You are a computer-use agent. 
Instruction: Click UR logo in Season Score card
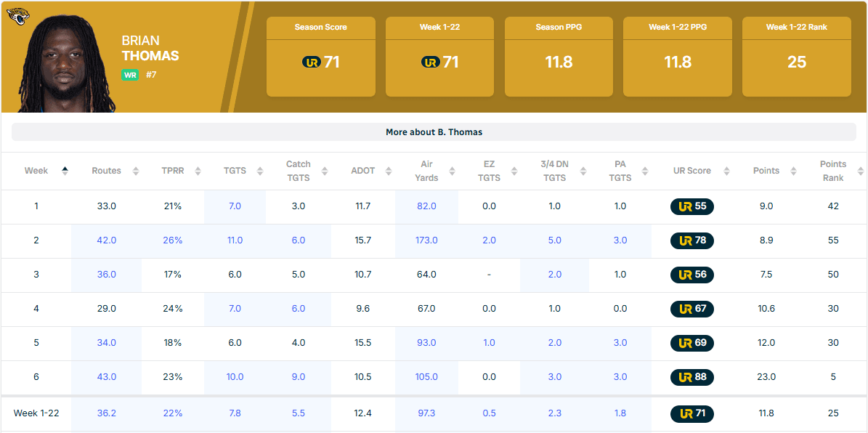tap(311, 62)
